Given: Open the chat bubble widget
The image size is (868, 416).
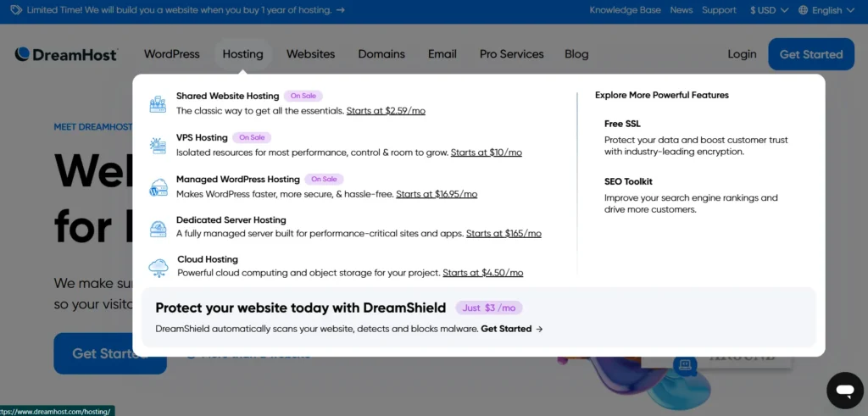Looking at the screenshot, I should [844, 391].
